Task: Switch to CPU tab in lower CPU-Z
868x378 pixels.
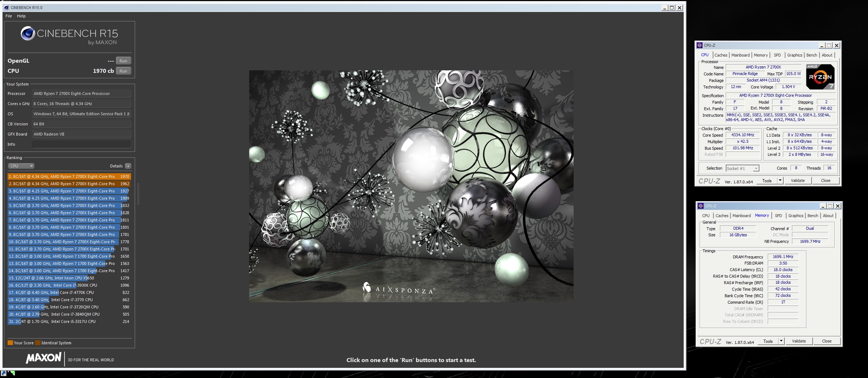Action: point(706,216)
